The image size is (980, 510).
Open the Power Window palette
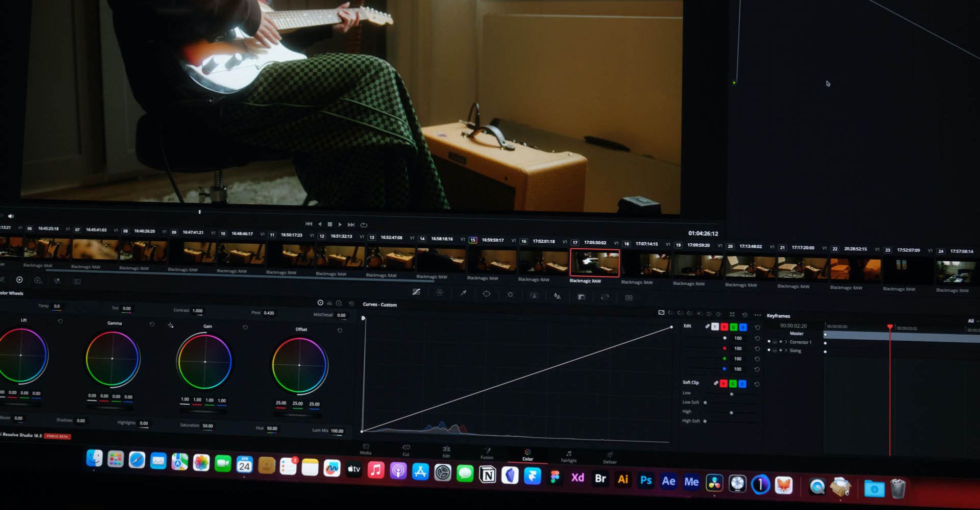(486, 294)
